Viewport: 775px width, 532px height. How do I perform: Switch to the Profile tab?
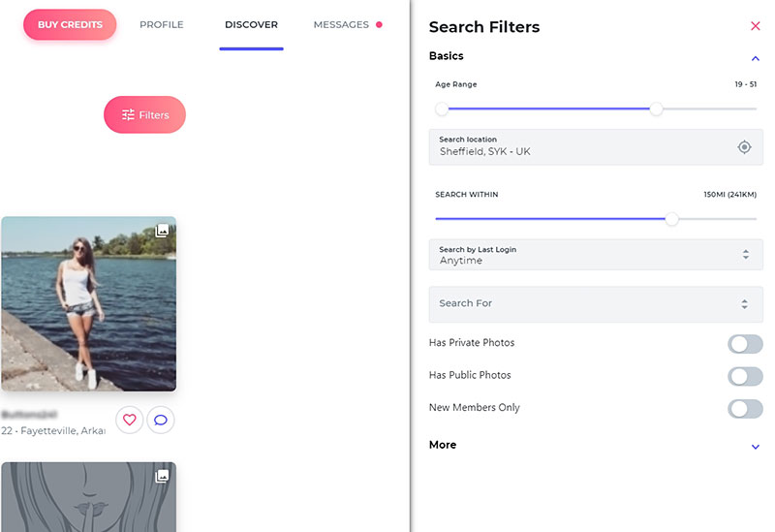162,25
